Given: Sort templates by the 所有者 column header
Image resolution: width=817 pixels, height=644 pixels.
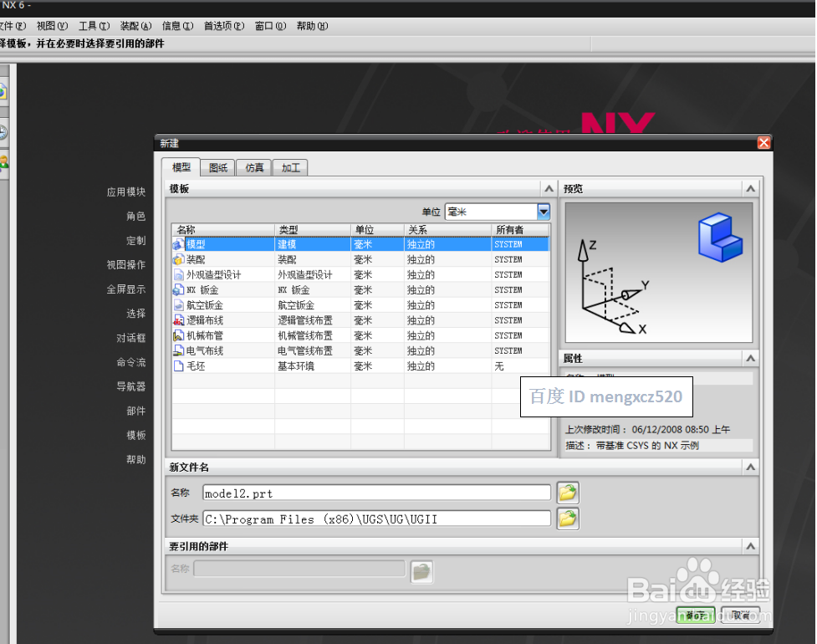Looking at the screenshot, I should 520,230.
